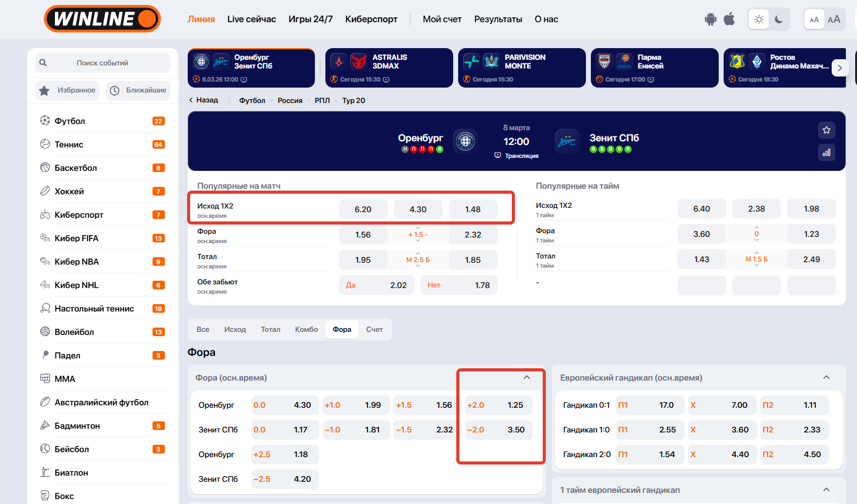Increase the Фора handicap value up arrow
This screenshot has width=857, height=504.
[418, 228]
